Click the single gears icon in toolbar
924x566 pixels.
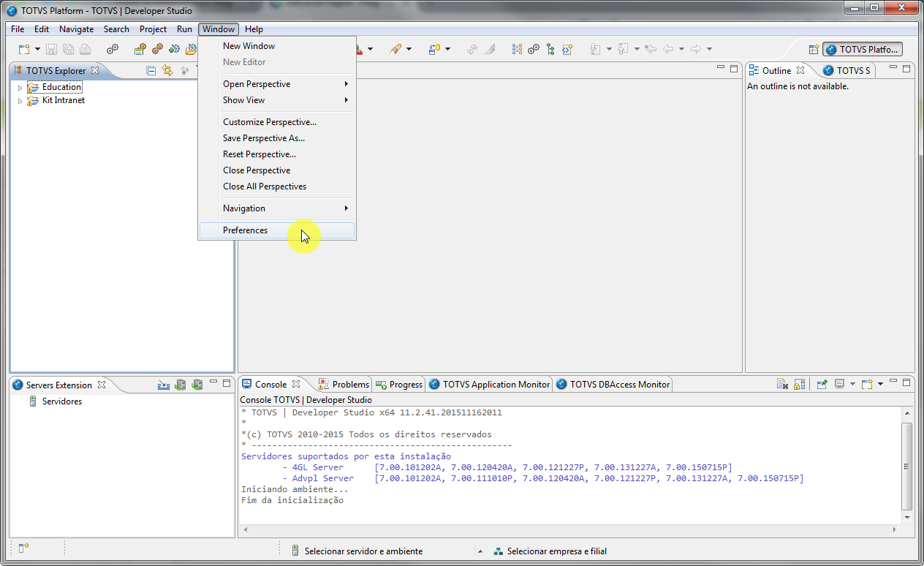point(112,49)
